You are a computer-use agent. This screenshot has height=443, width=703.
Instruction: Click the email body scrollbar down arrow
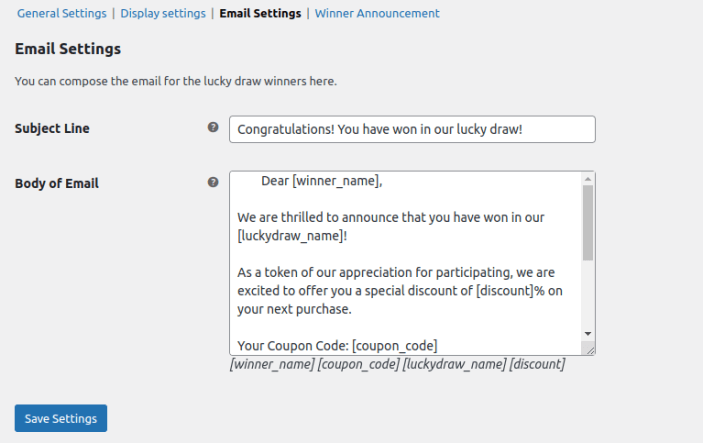pyautogui.click(x=588, y=333)
